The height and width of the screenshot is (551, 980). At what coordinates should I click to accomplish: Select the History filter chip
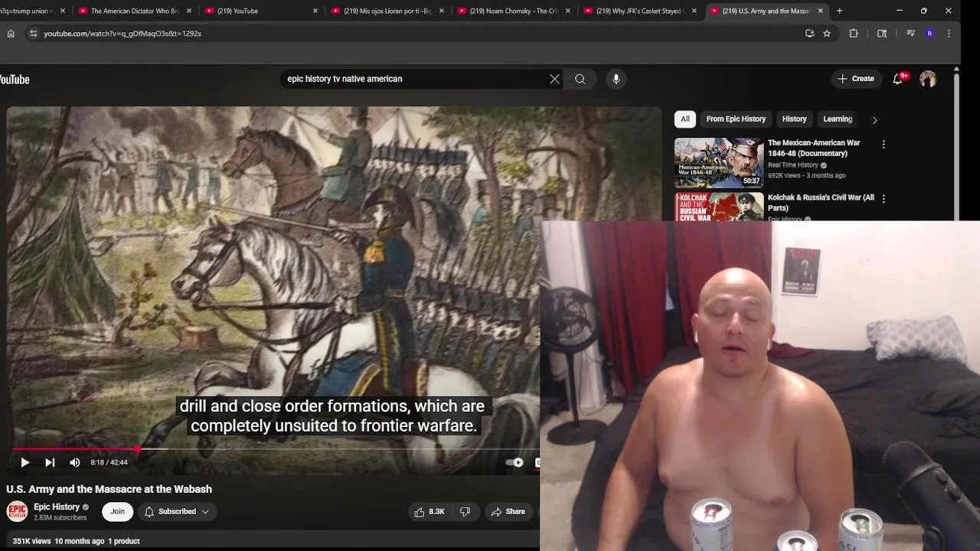tap(794, 119)
